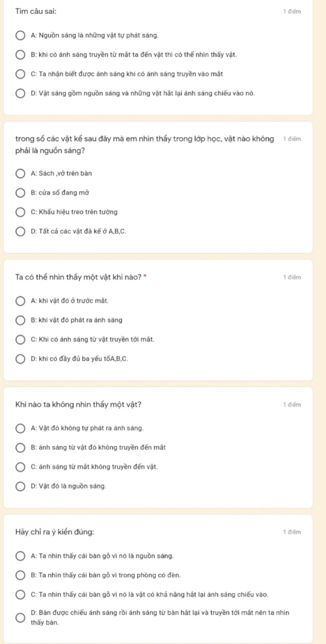Pick D: Vật đó là nguồn sáng
Screen dimensions: 326x644
point(20,486)
